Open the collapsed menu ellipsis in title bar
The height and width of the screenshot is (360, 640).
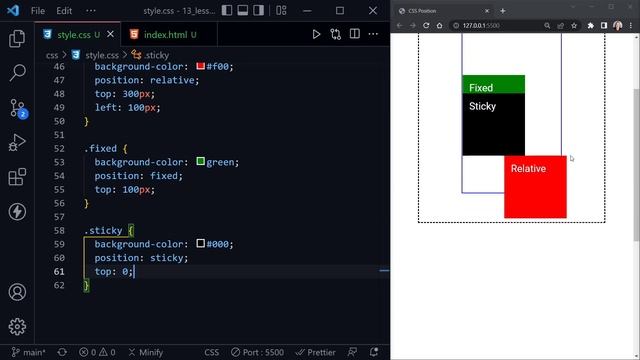pos(91,11)
